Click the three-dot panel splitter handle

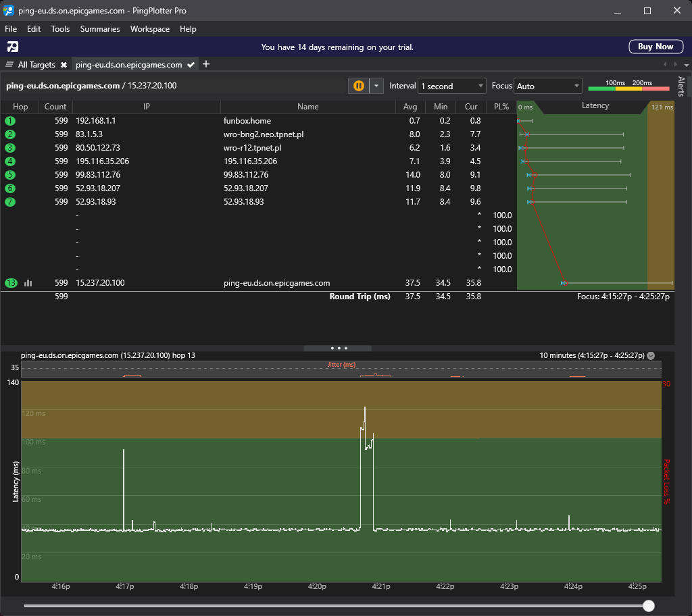click(339, 348)
